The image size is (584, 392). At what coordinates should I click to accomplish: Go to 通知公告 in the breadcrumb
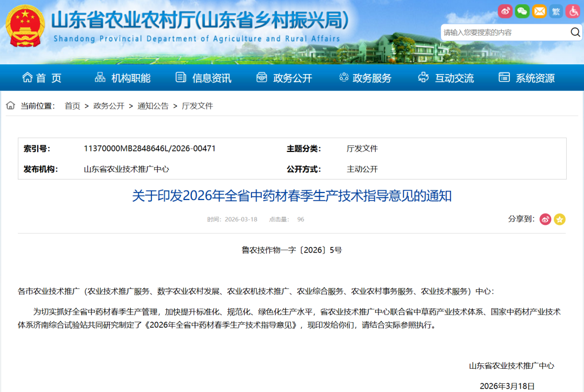pos(153,106)
